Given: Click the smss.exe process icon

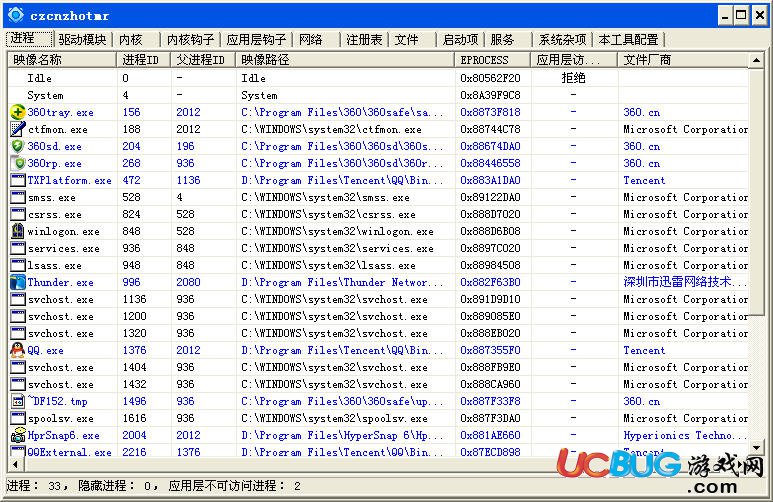Looking at the screenshot, I should [x=18, y=197].
